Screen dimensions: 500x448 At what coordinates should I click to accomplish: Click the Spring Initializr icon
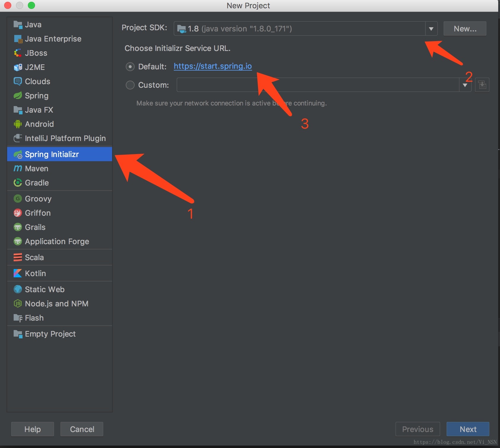click(x=18, y=154)
